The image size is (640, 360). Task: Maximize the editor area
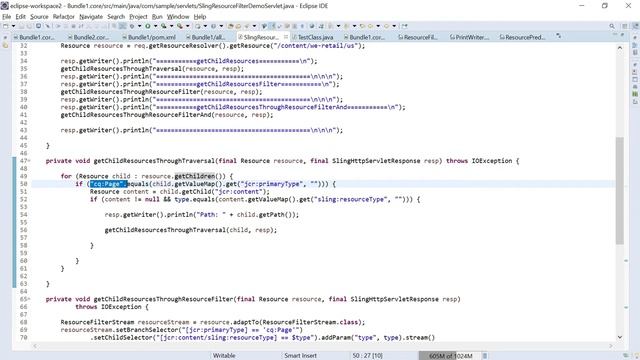[x=622, y=35]
